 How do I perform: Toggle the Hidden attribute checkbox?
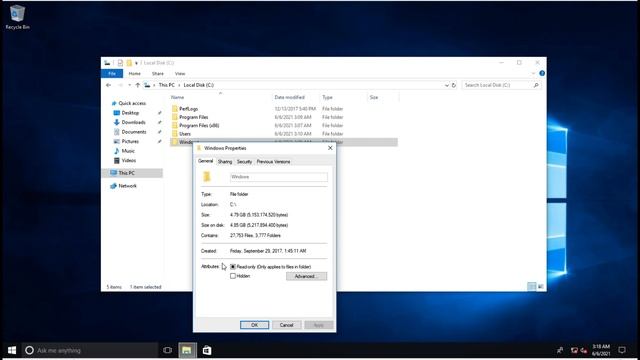[x=233, y=276]
